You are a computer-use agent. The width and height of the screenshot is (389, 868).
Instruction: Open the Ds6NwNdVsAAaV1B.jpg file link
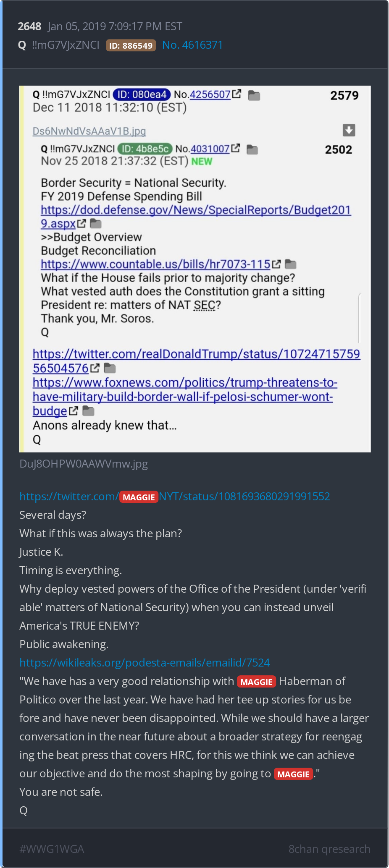(89, 131)
